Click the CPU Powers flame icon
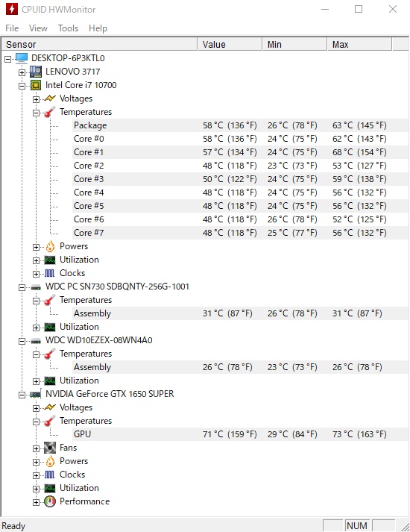Screen dimensions: 410x532 click(50, 246)
